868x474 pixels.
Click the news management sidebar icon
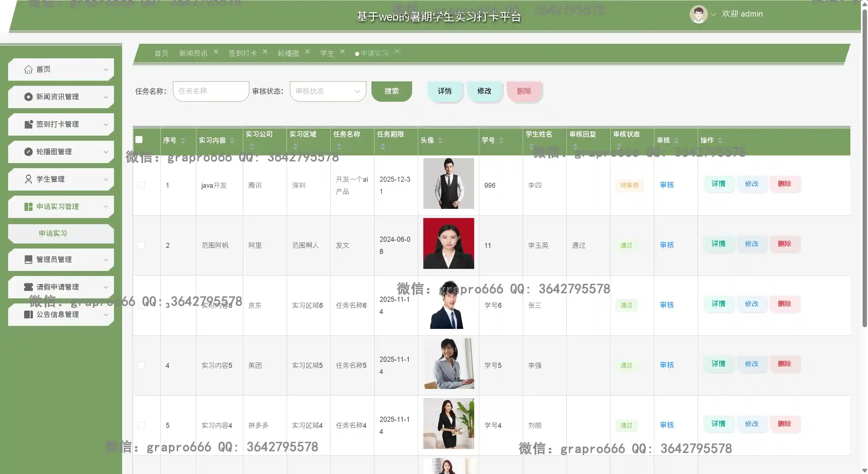(28, 97)
